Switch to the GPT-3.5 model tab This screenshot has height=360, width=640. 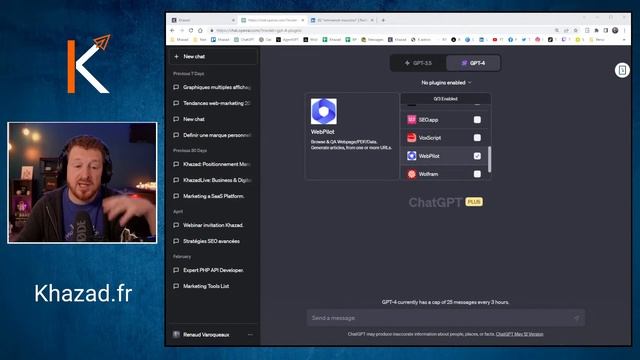pyautogui.click(x=418, y=63)
